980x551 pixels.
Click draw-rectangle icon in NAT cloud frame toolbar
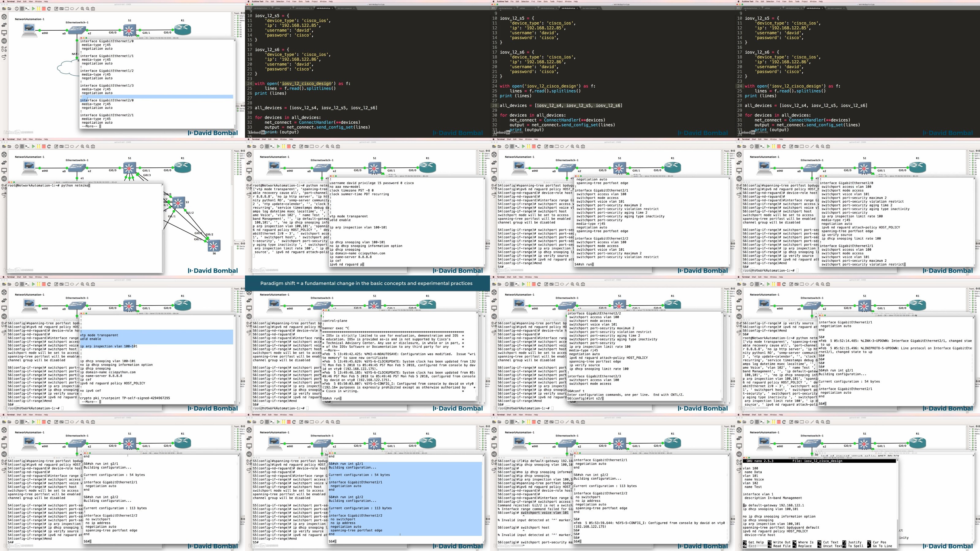pos(66,8)
